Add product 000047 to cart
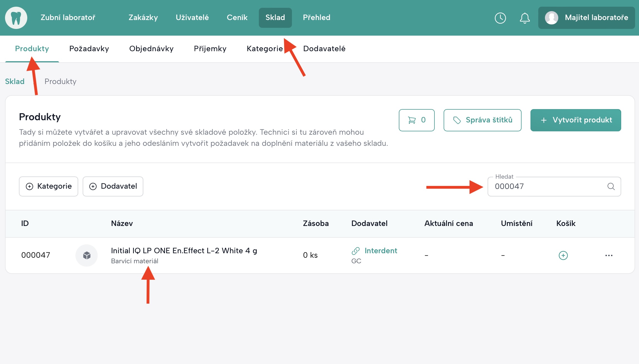The image size is (639, 364). [x=563, y=255]
